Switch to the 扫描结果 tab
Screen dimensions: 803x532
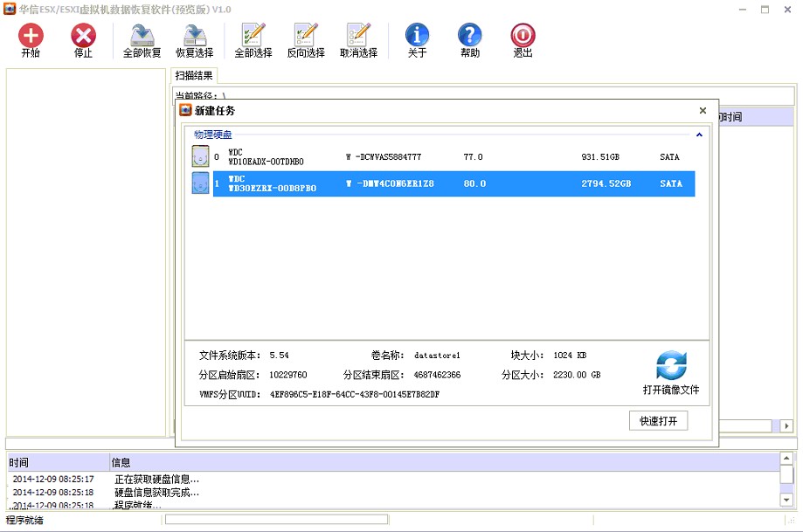pyautogui.click(x=194, y=76)
